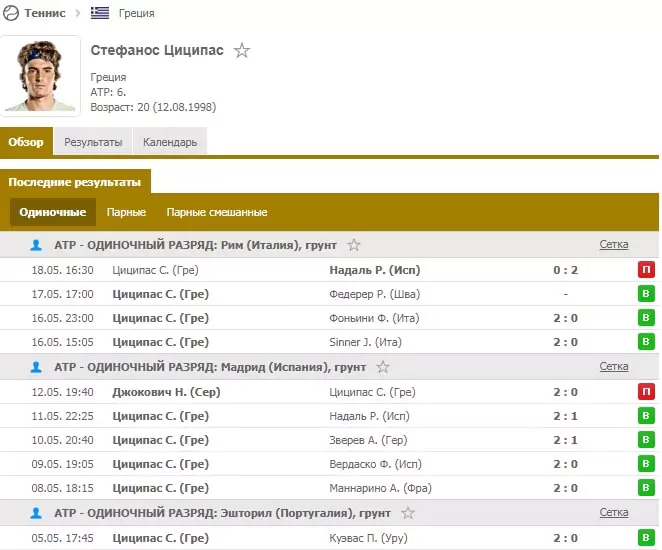The height and width of the screenshot is (550, 662).
Task: Click green В badge for Федерер match
Action: (x=646, y=294)
